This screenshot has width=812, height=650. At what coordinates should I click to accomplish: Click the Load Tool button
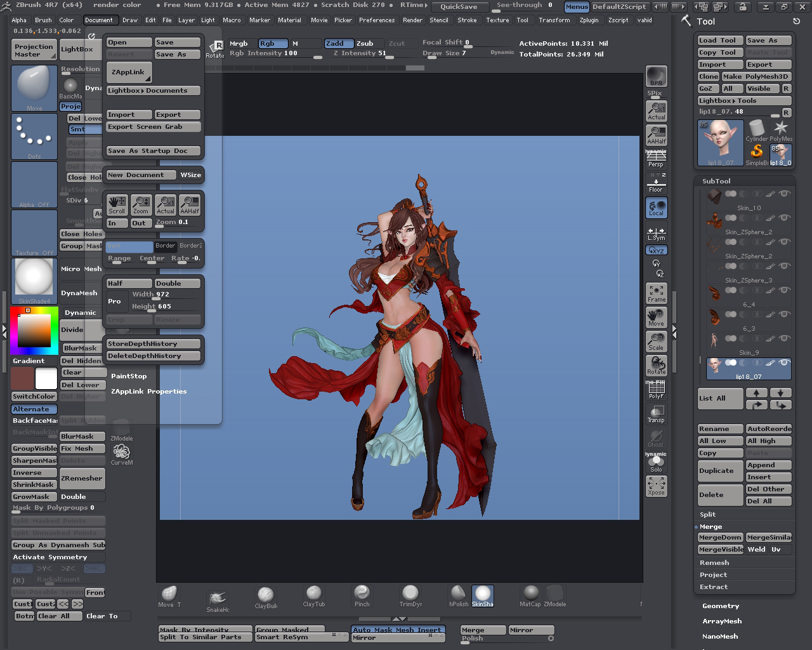tap(720, 41)
